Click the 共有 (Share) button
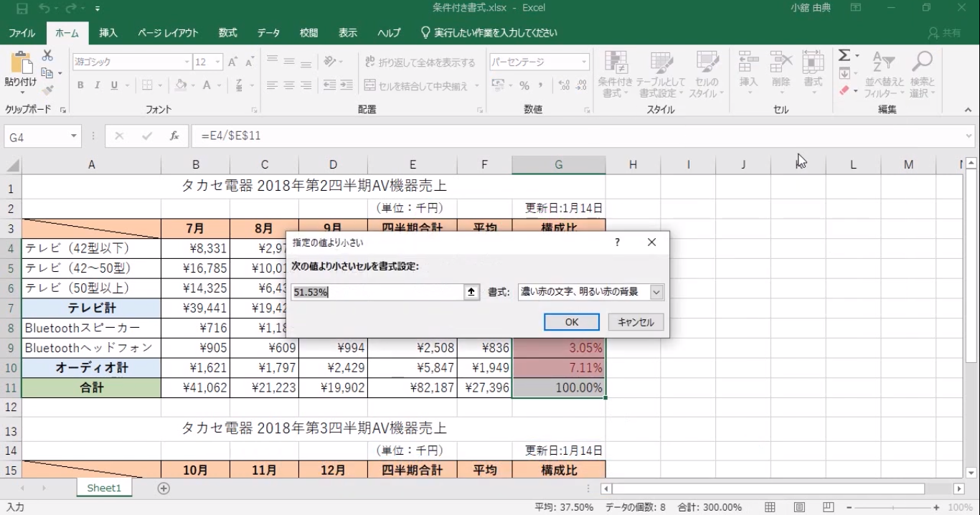The image size is (980, 515). [x=944, y=33]
